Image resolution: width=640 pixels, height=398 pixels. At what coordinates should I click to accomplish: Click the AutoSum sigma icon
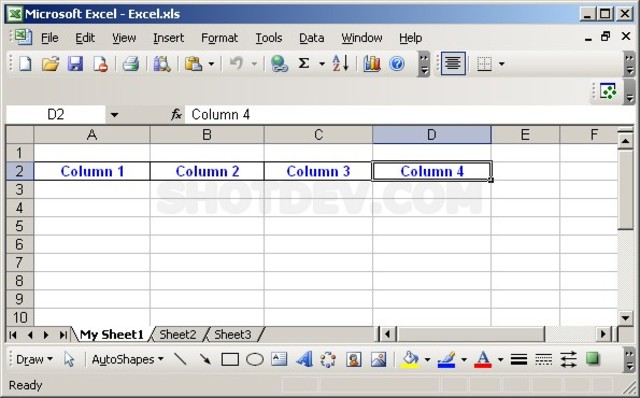click(304, 64)
